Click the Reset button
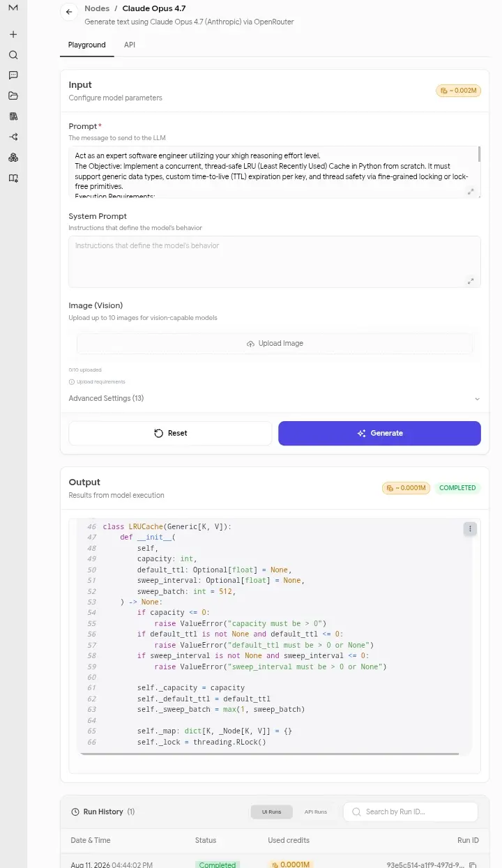The width and height of the screenshot is (502, 868). tap(170, 433)
